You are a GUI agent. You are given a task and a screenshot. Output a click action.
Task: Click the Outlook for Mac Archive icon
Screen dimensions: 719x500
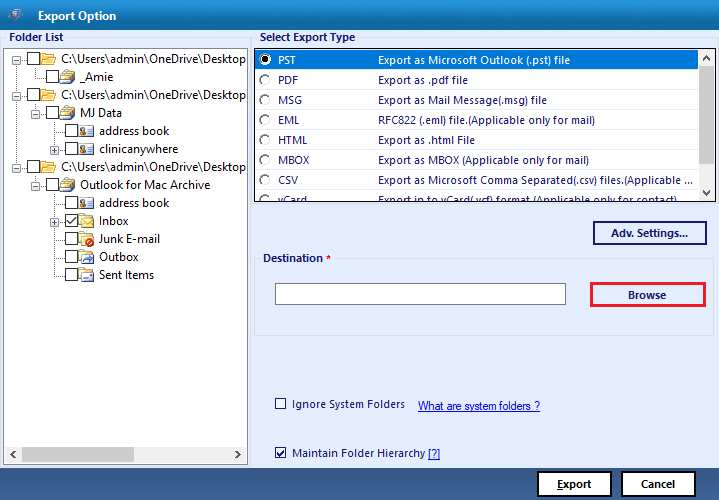tap(67, 184)
